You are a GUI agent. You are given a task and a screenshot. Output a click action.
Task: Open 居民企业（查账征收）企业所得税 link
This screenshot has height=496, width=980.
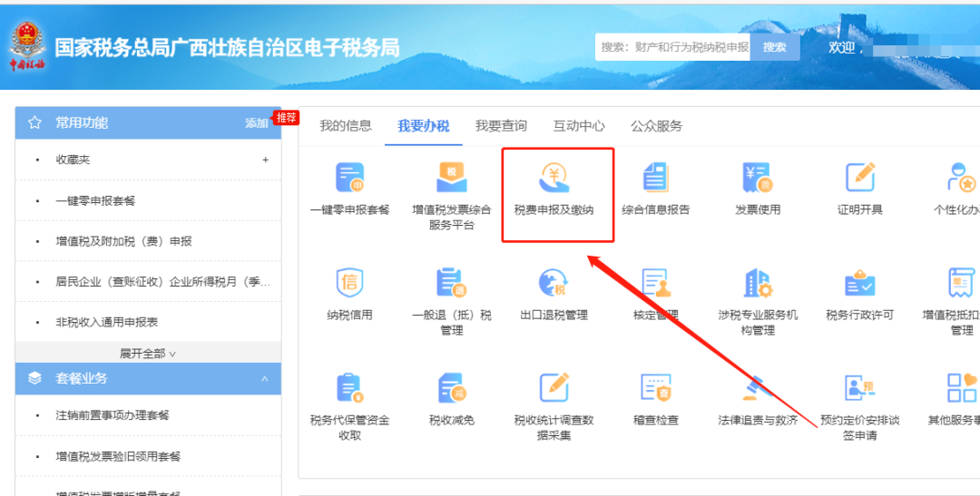pyautogui.click(x=163, y=282)
